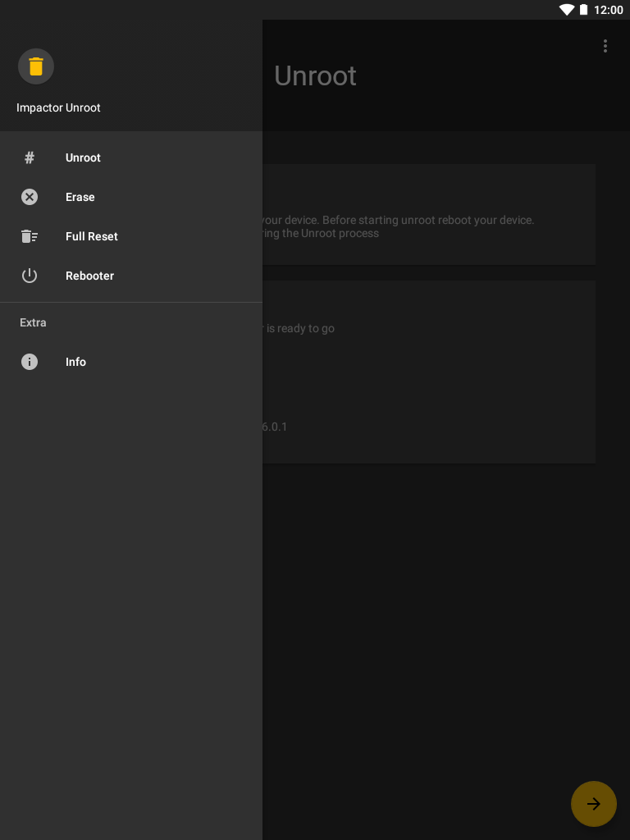The width and height of the screenshot is (630, 840).
Task: Select the Erase menu entry
Action: point(131,197)
